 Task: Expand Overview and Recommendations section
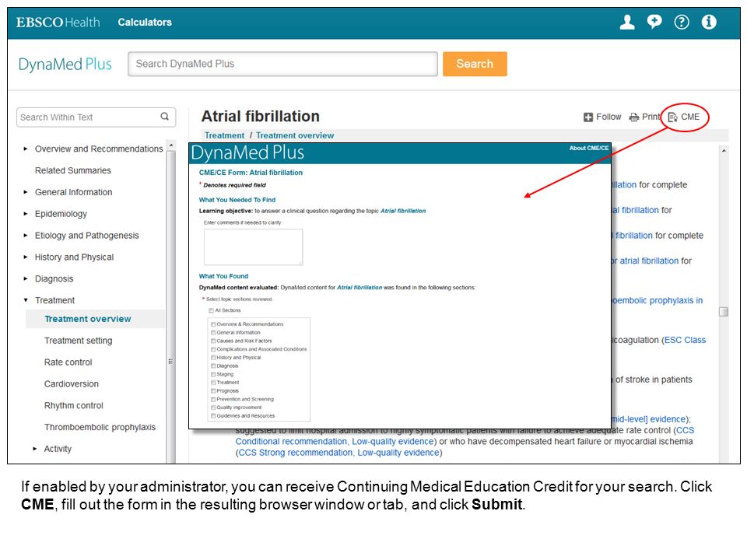point(26,149)
